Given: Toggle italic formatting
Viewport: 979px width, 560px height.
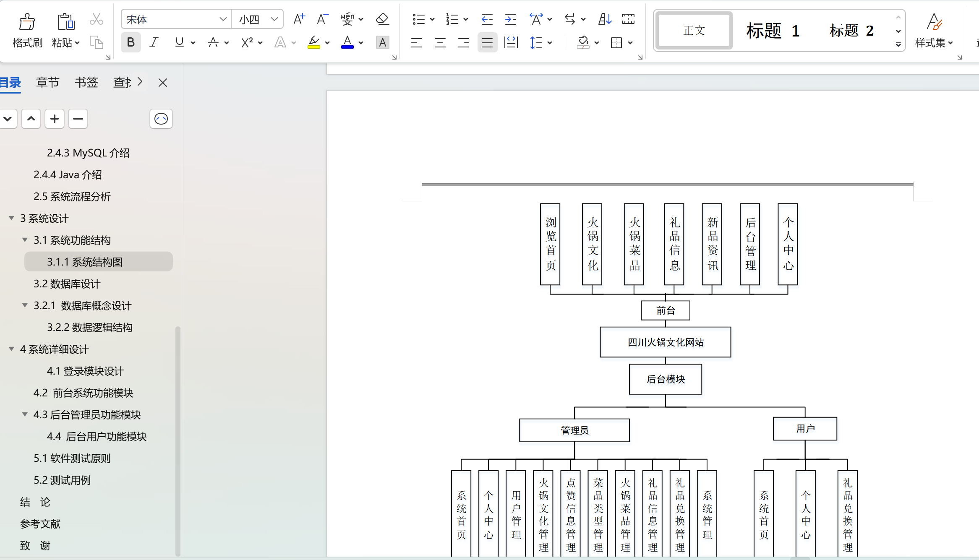Looking at the screenshot, I should [x=154, y=42].
